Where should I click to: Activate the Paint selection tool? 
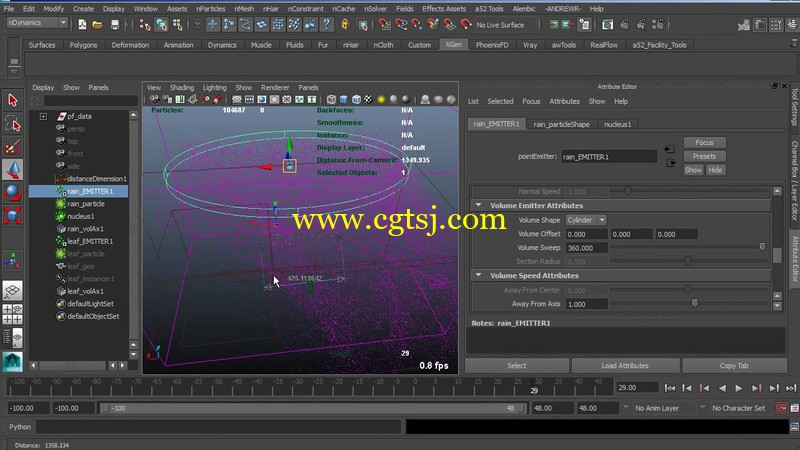[x=13, y=147]
